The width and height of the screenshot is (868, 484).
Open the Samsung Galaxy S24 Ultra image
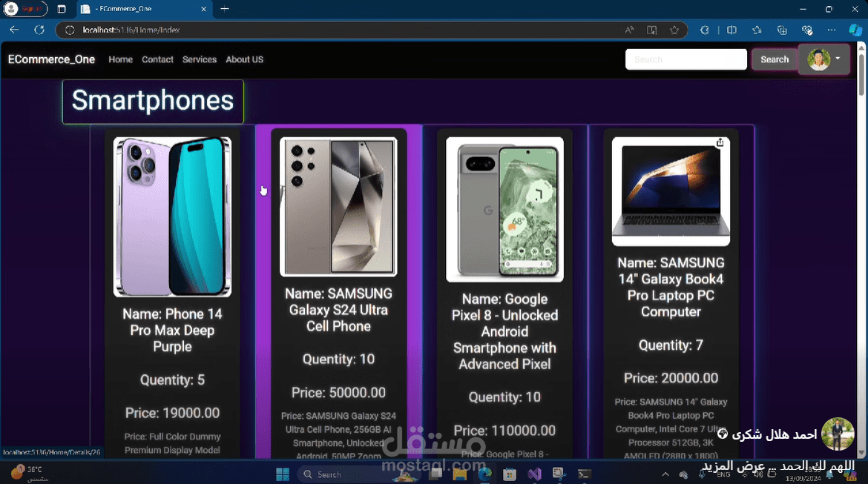click(338, 206)
